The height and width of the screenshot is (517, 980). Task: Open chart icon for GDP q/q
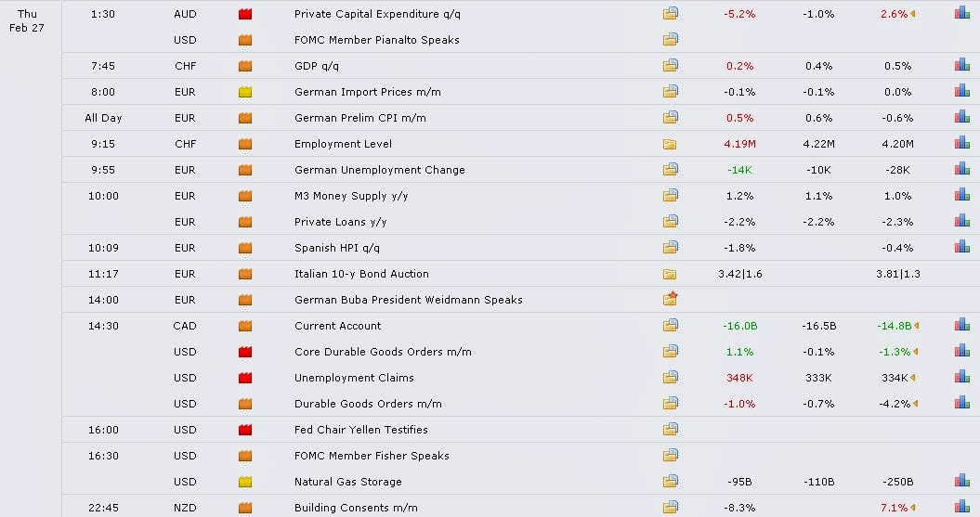(961, 65)
